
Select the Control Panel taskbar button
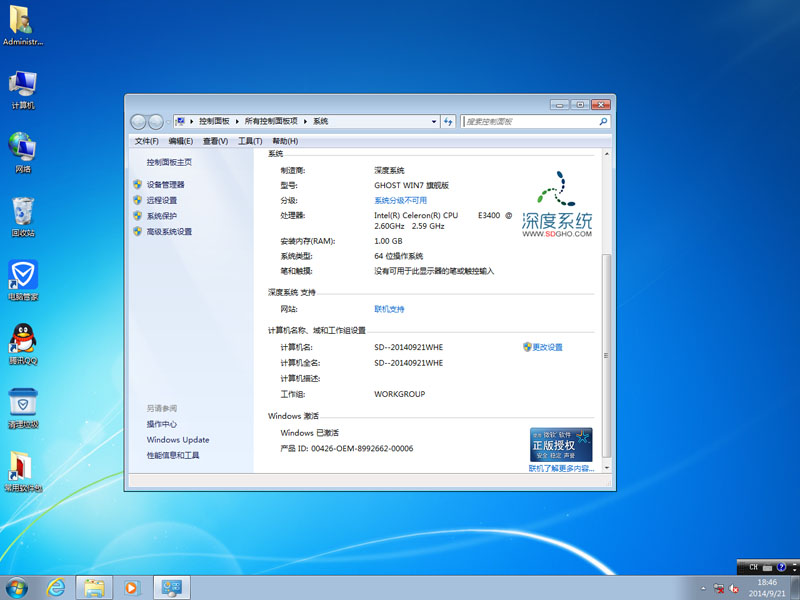click(171, 588)
